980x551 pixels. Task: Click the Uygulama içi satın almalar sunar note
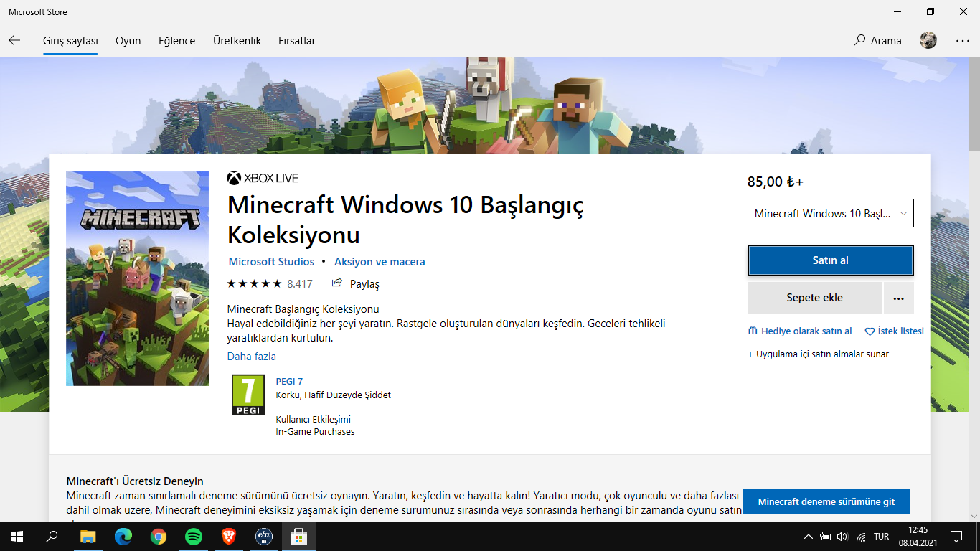[819, 354]
